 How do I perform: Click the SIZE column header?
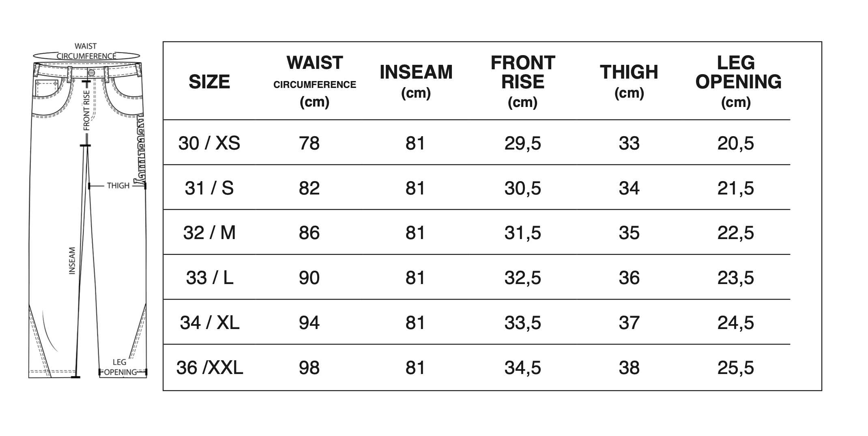coord(209,82)
